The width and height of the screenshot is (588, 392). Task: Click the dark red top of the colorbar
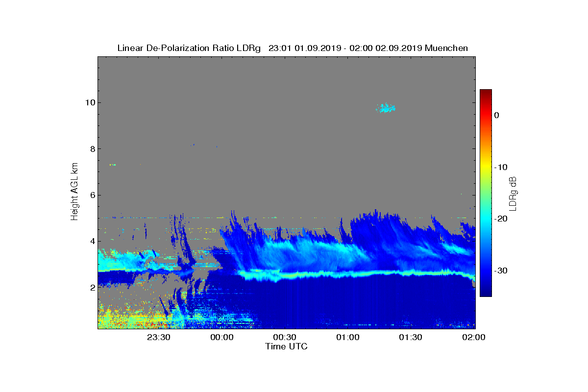click(x=486, y=93)
